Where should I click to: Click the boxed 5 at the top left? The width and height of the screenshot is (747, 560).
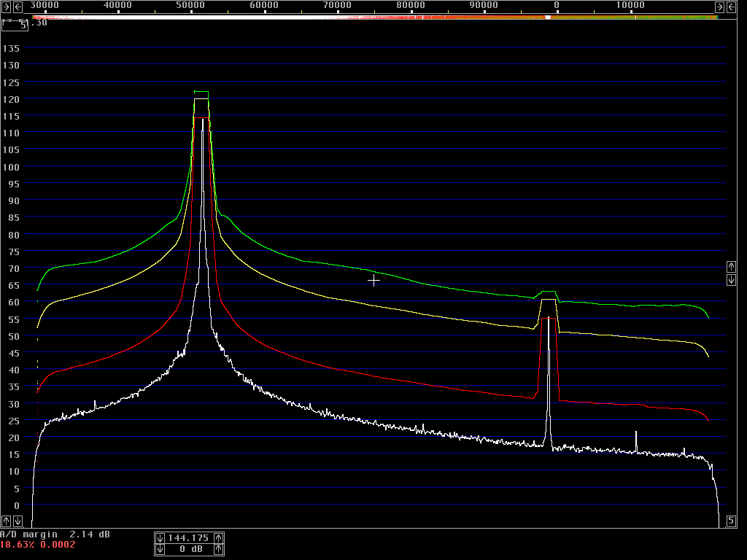tap(15, 26)
